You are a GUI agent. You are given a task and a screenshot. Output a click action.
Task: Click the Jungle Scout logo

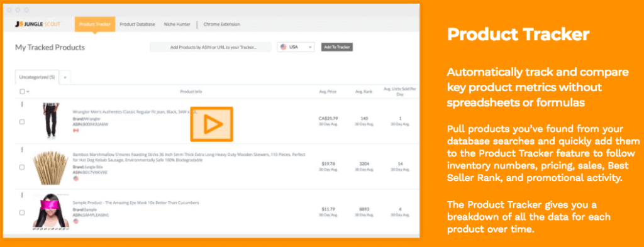(37, 25)
